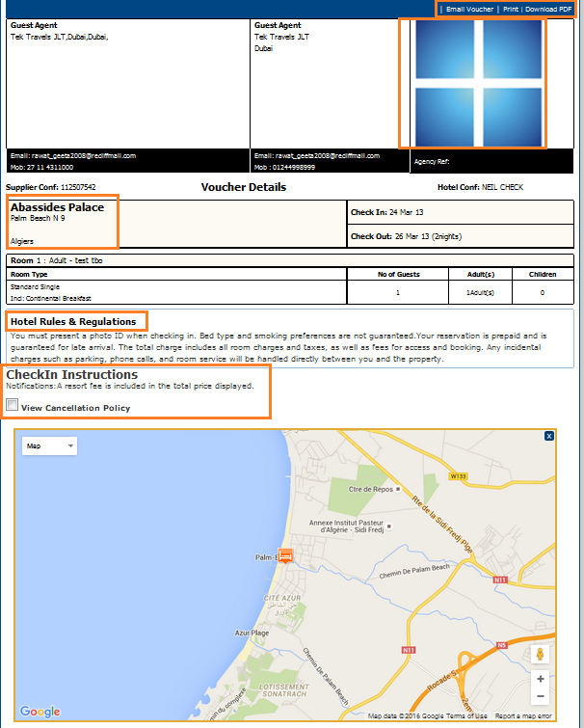Image resolution: width=584 pixels, height=728 pixels.
Task: Close the map panel
Action: click(x=549, y=436)
